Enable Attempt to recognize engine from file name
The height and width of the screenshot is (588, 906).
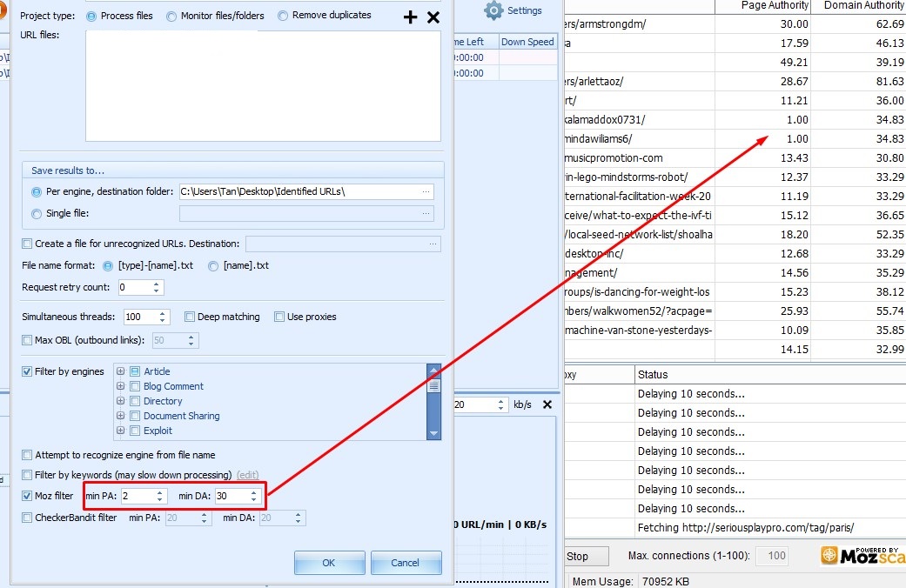27,455
